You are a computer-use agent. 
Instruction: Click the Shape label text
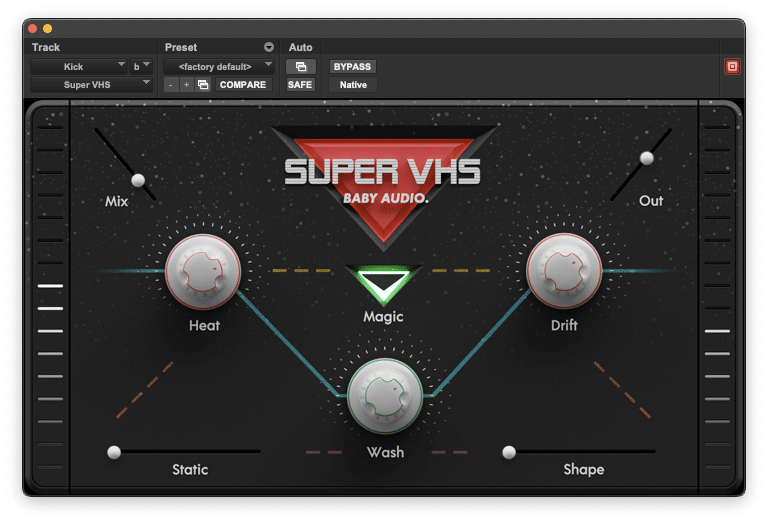[x=583, y=469]
